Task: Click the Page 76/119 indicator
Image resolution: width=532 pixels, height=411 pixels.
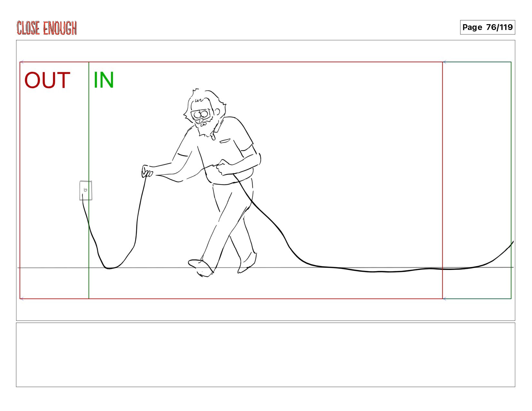Action: pos(487,27)
